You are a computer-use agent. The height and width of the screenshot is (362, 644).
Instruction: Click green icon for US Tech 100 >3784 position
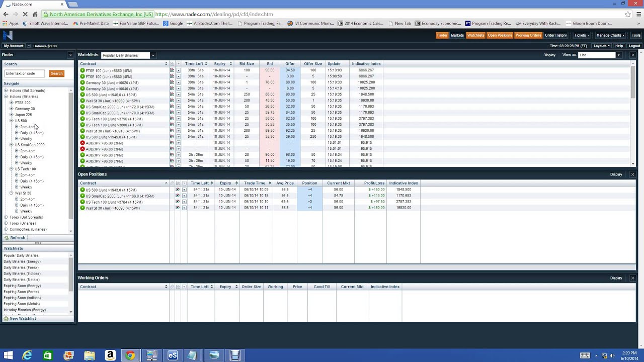(x=83, y=202)
